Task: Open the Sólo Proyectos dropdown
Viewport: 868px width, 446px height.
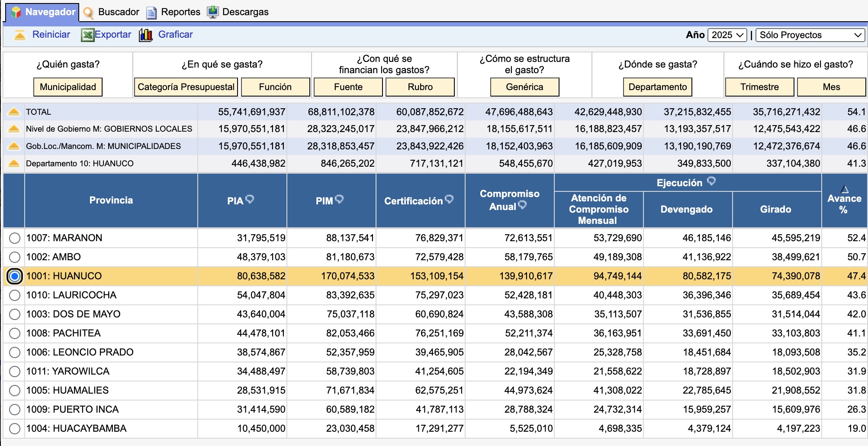Action: click(x=810, y=35)
